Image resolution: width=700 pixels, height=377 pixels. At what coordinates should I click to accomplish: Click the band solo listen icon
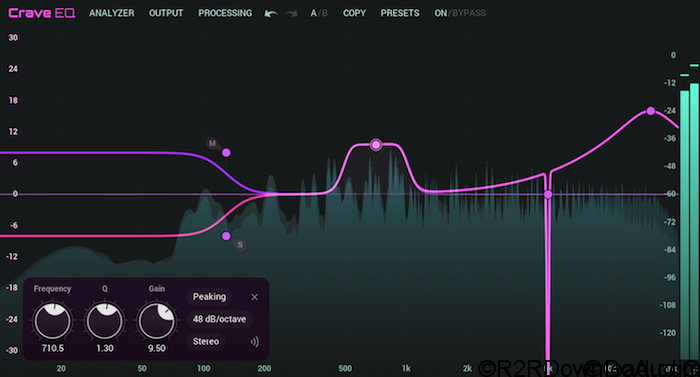point(254,342)
